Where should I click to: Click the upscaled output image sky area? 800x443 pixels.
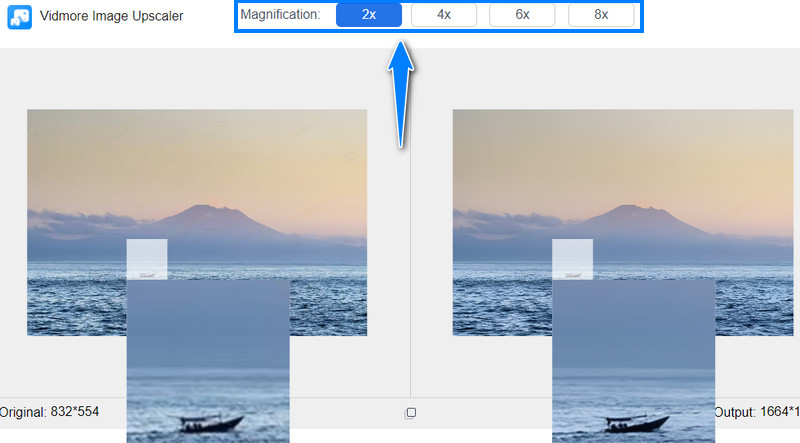point(622,150)
